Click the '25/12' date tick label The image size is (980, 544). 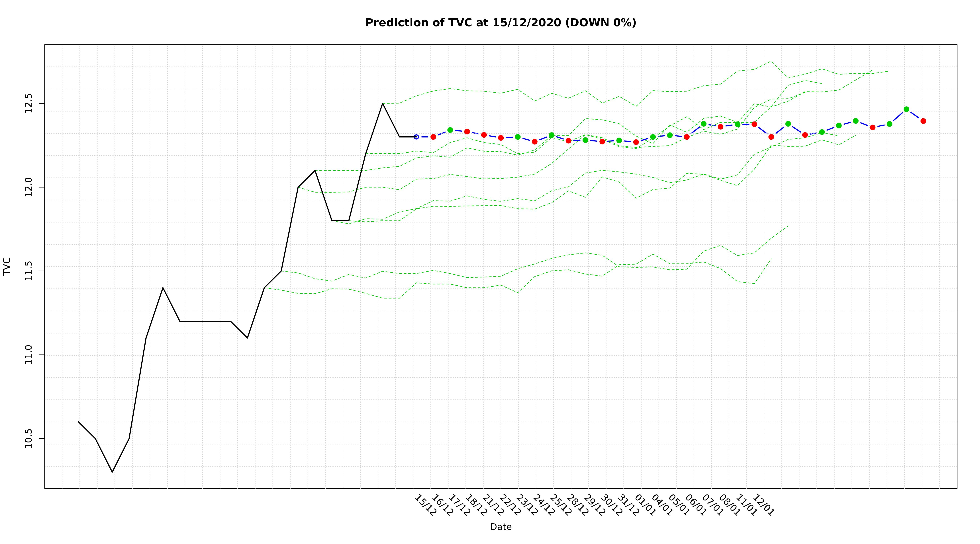(560, 505)
